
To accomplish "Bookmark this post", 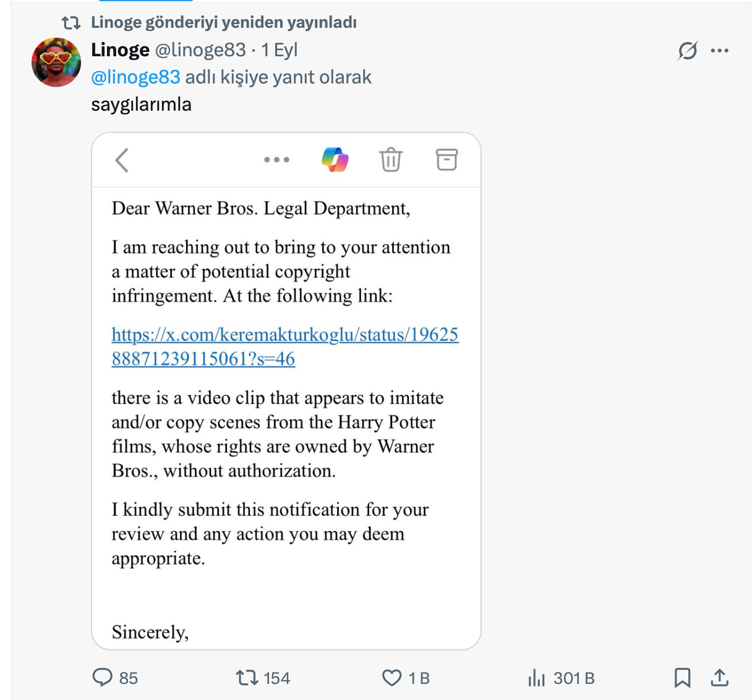I will click(682, 678).
